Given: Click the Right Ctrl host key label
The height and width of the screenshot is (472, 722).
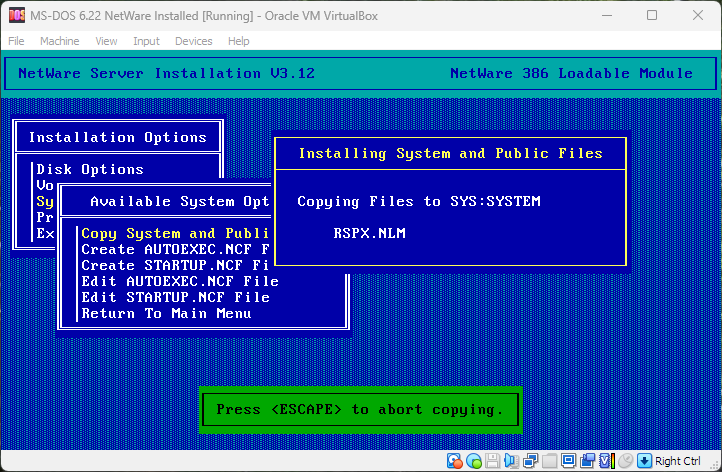Looking at the screenshot, I should (x=678, y=461).
